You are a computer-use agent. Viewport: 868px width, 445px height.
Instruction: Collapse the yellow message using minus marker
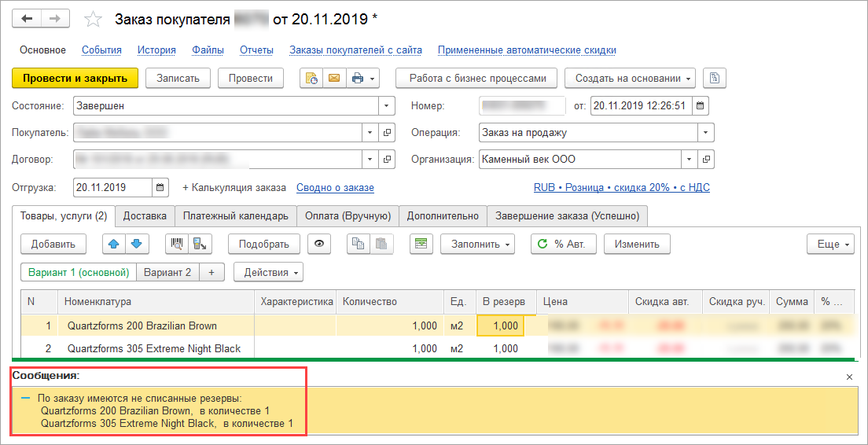click(26, 398)
